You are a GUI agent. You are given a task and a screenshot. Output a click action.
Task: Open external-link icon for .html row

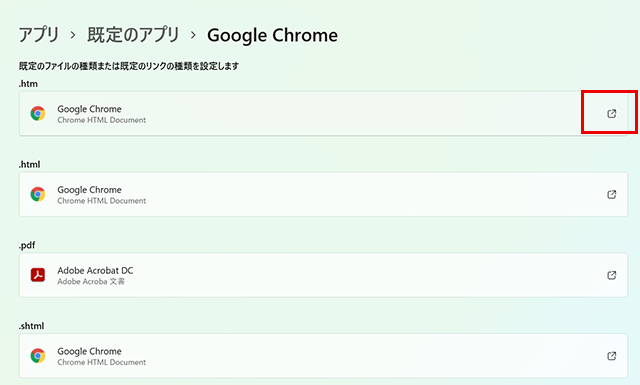click(x=611, y=194)
